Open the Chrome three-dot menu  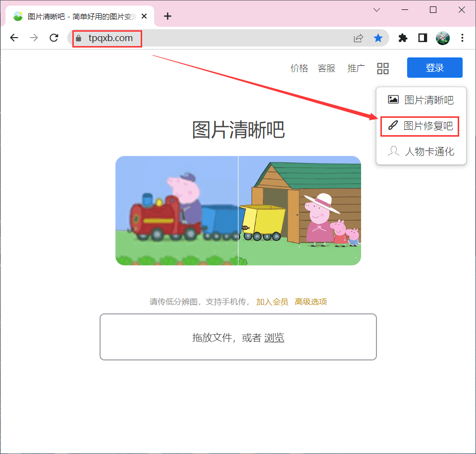pyautogui.click(x=462, y=38)
